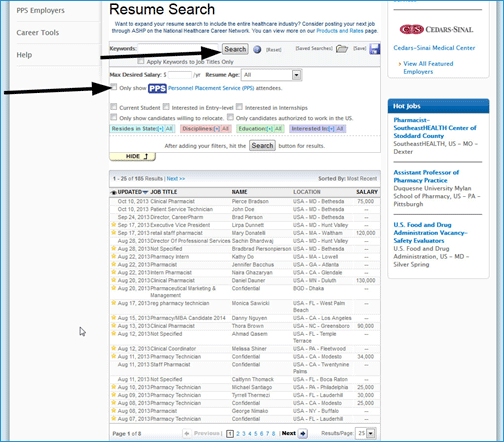Viewport: 504px width, 442px height.
Task: Open the Resume Age dropdown
Action: (x=271, y=75)
